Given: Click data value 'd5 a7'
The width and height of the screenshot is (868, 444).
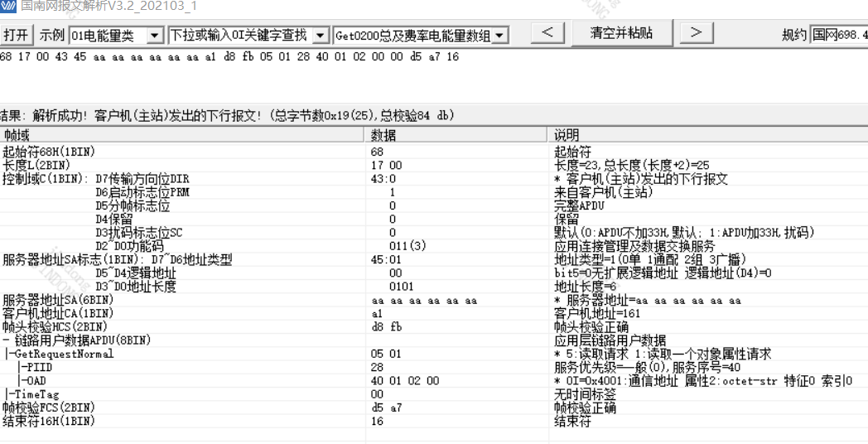Looking at the screenshot, I should [x=387, y=408].
